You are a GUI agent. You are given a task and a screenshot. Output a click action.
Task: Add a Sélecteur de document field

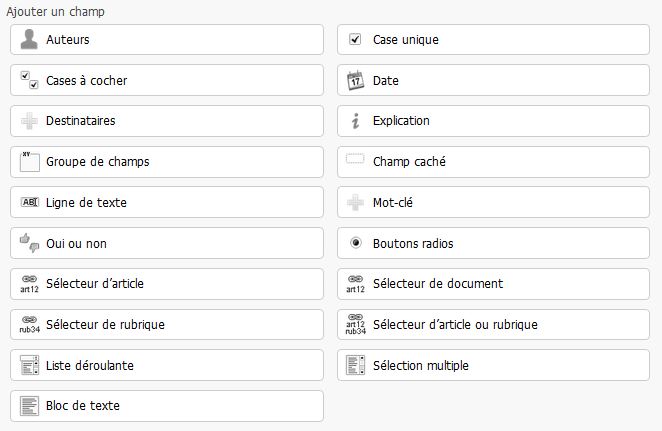click(493, 284)
